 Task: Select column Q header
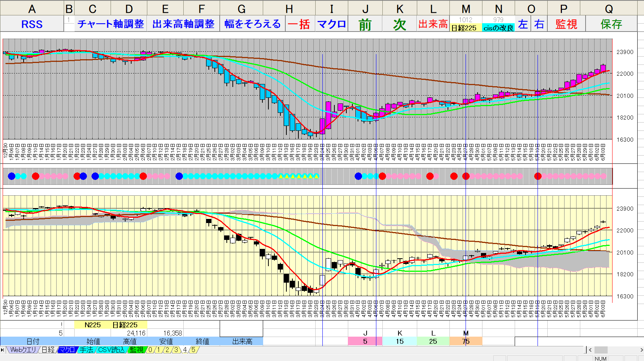click(609, 9)
